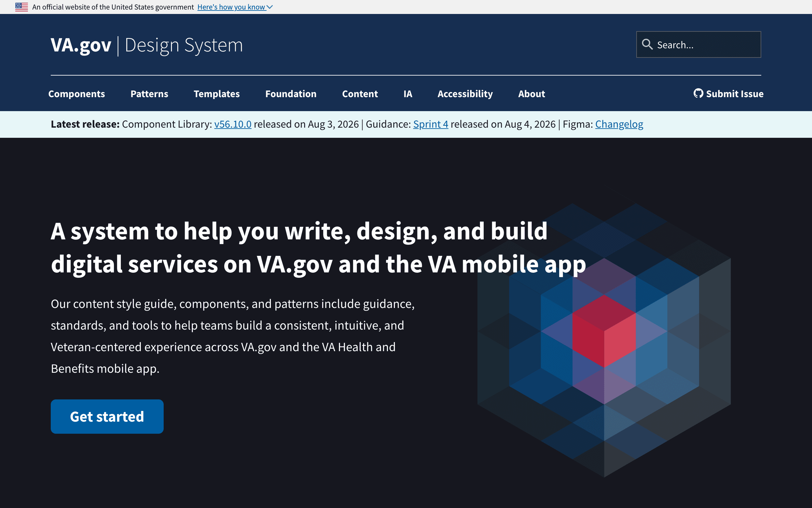
Task: Click the Submit Issue link
Action: (729, 94)
